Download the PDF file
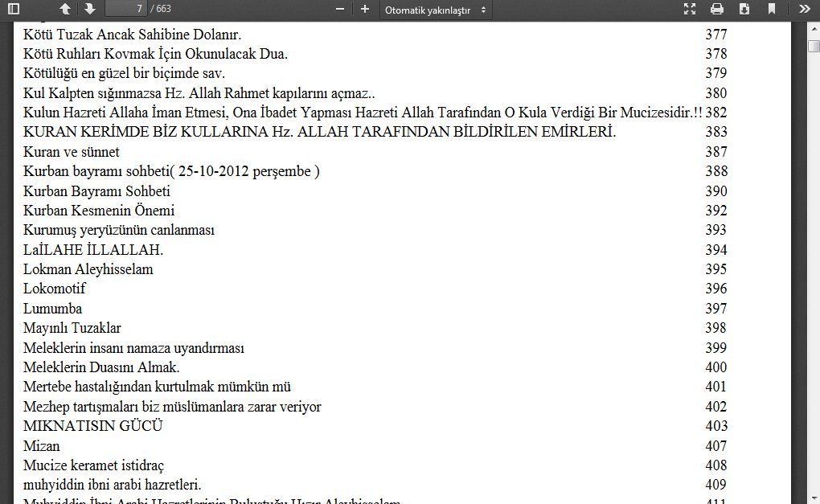Screen dimensions: 820x504 [x=744, y=9]
